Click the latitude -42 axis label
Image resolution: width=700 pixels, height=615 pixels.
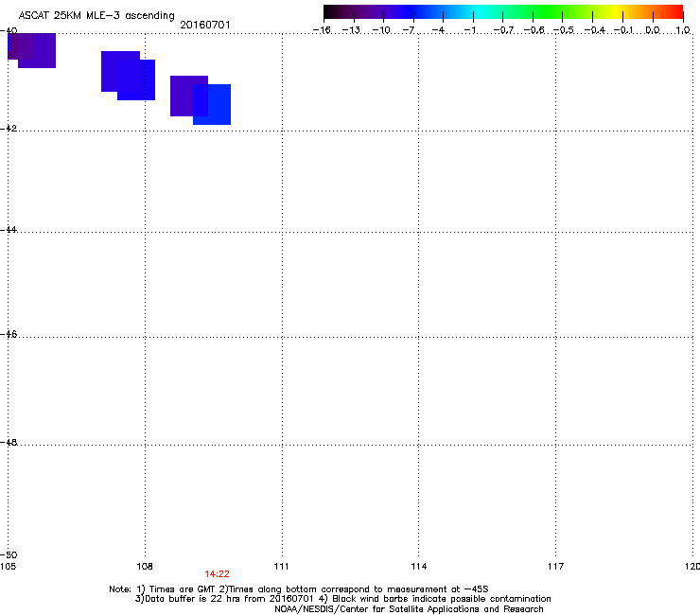click(9, 128)
